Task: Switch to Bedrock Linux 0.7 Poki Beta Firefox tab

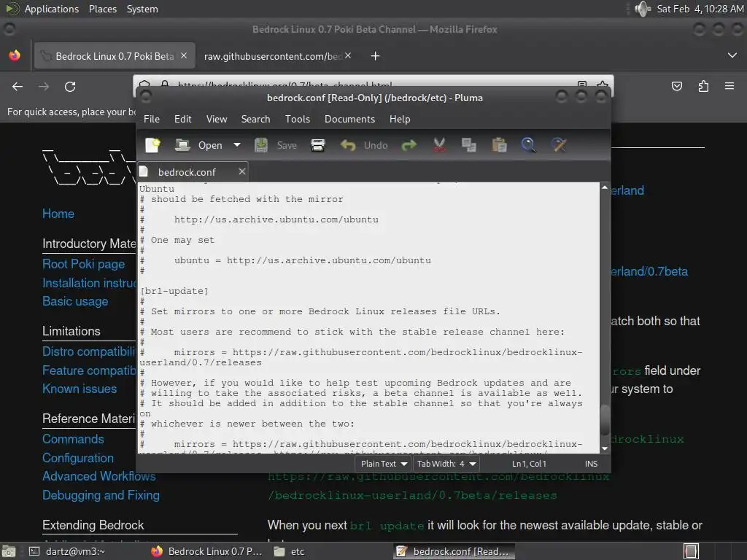Action: 115,56
